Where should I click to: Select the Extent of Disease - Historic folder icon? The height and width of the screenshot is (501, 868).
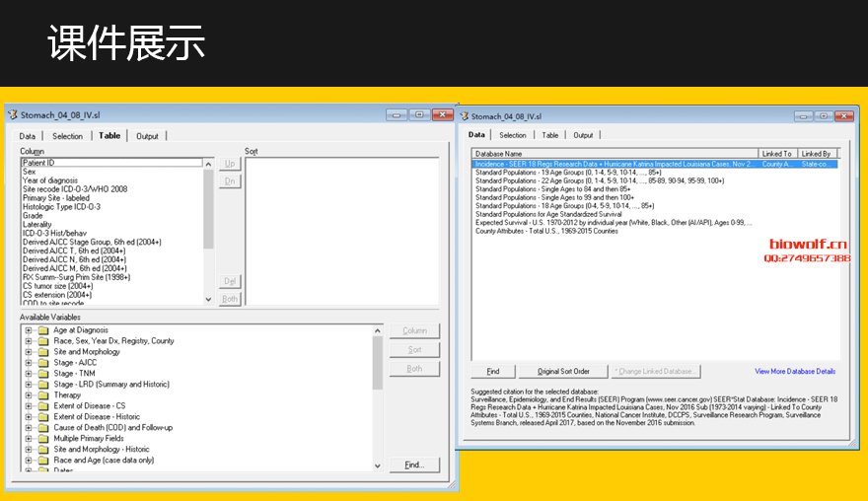coord(43,417)
